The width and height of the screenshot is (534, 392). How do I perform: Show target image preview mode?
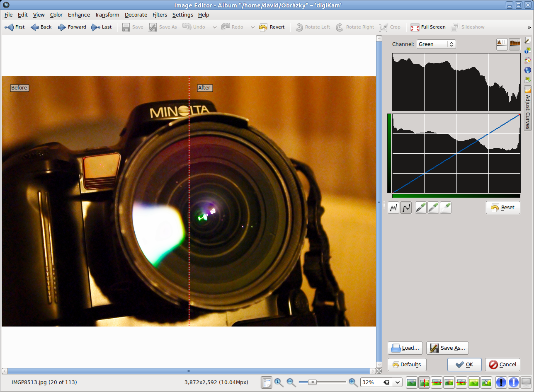click(x=474, y=382)
